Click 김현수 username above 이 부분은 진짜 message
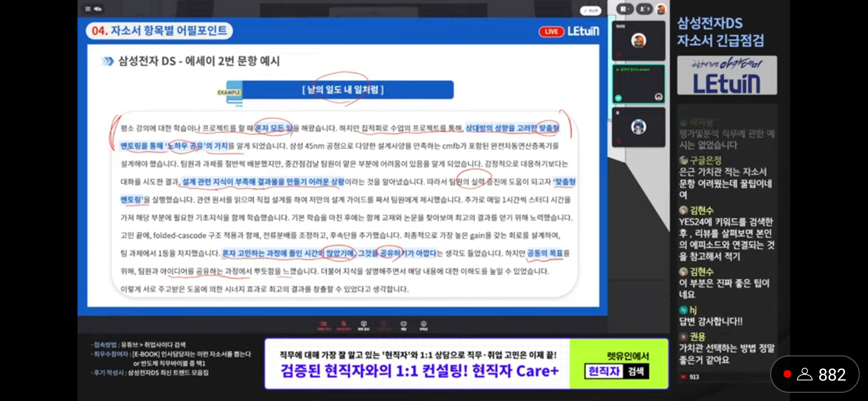The width and height of the screenshot is (868, 401). tap(701, 272)
